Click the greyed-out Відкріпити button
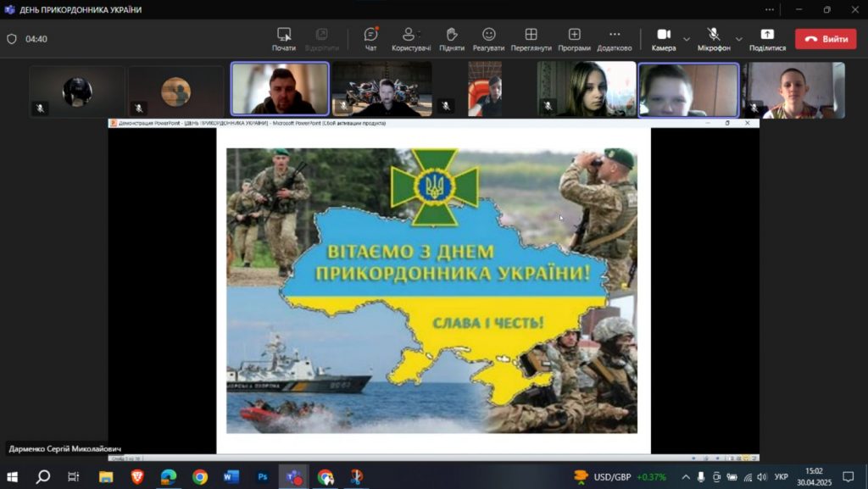The width and height of the screenshot is (868, 489). click(x=321, y=39)
